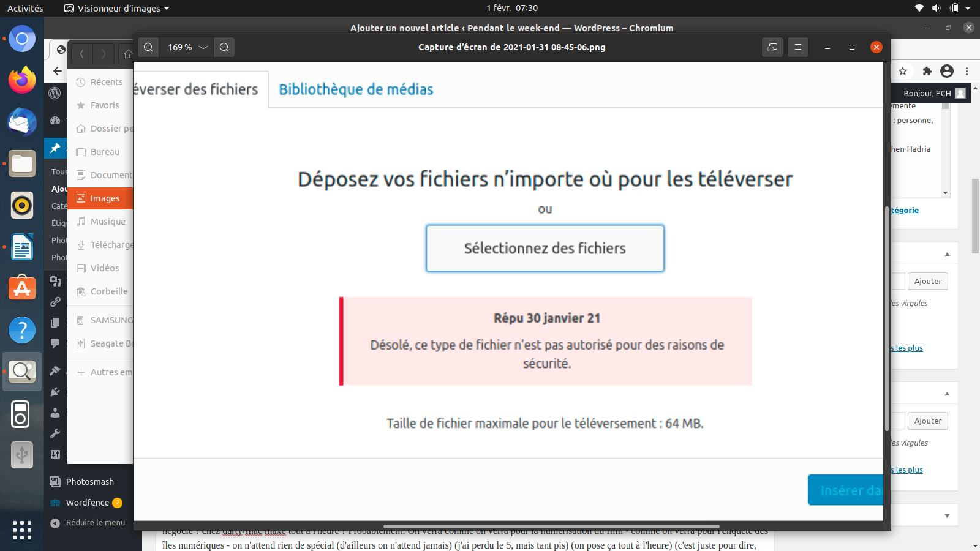Click the zoom out magnifier icon
Screen dimensions: 980x551
pyautogui.click(x=148, y=47)
